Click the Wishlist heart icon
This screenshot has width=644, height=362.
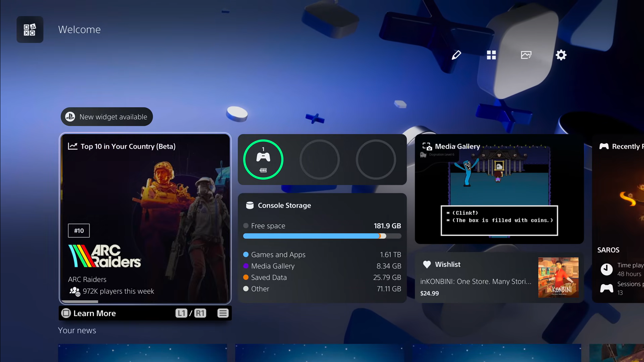click(x=427, y=264)
